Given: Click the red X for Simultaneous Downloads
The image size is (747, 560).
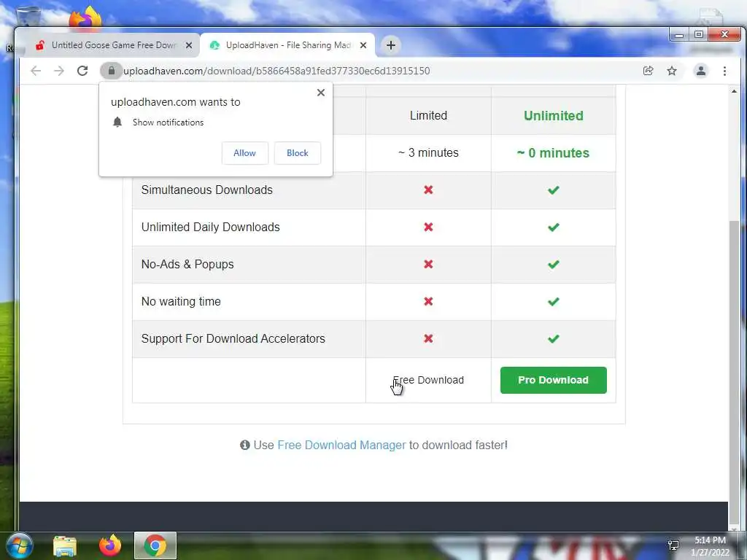Looking at the screenshot, I should pos(428,190).
